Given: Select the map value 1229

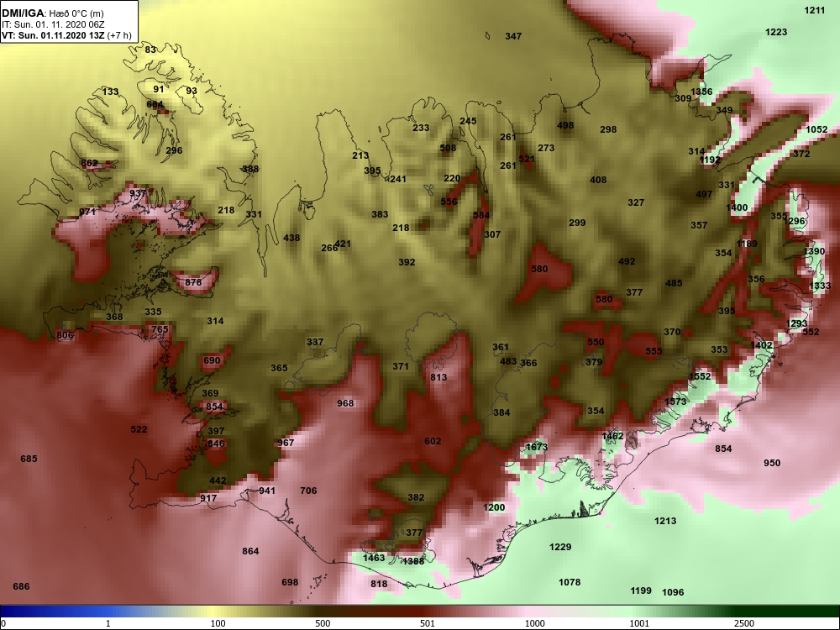Looking at the screenshot, I should point(560,547).
